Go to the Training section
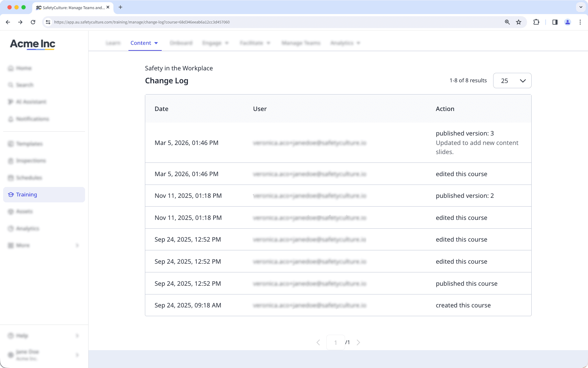588x368 pixels. tap(26, 194)
